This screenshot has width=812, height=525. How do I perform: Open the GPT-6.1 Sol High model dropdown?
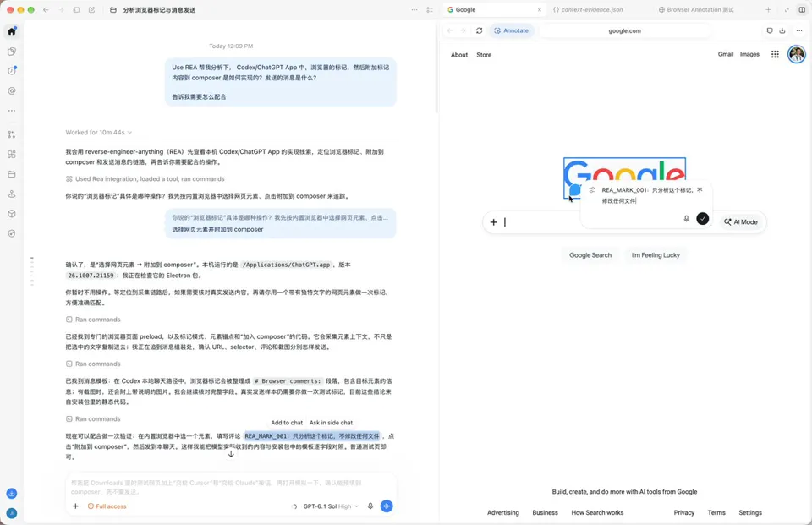tap(331, 506)
